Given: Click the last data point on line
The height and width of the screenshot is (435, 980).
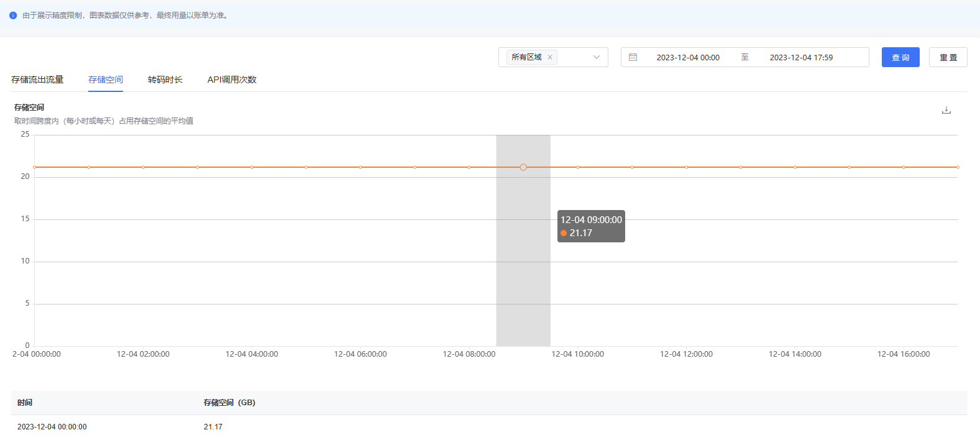Looking at the screenshot, I should [958, 167].
